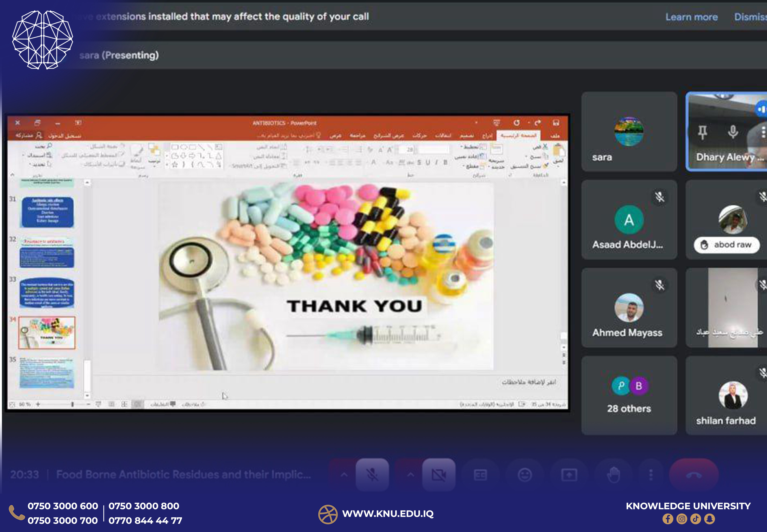This screenshot has width=767, height=532.
Task: Toggle the camera off button in Meet
Action: tap(439, 475)
